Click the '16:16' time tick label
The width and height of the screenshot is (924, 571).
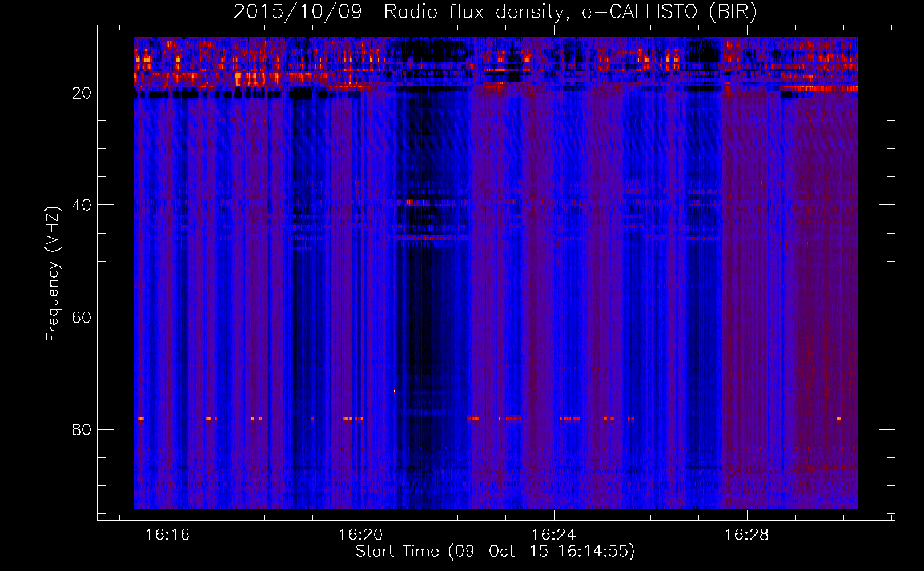[167, 535]
